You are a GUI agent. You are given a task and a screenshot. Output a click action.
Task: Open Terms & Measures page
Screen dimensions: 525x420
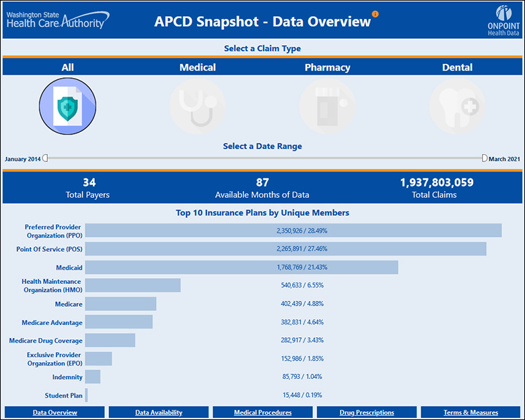click(x=470, y=413)
